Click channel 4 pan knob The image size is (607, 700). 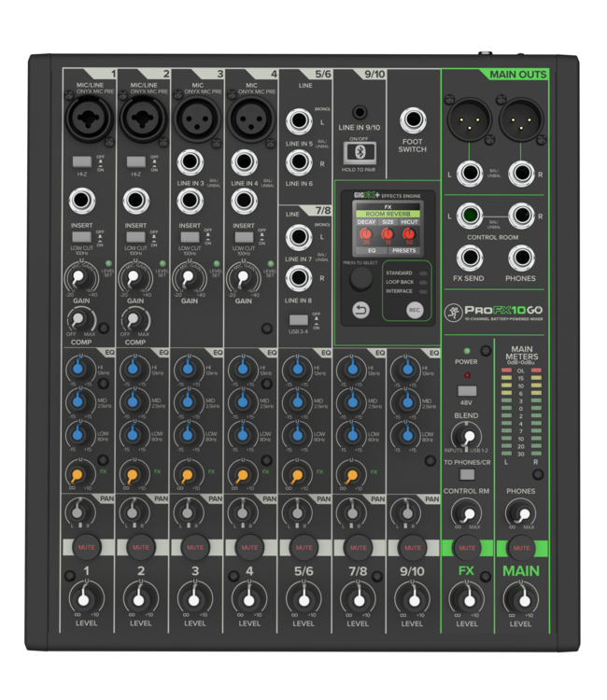pyautogui.click(x=242, y=512)
